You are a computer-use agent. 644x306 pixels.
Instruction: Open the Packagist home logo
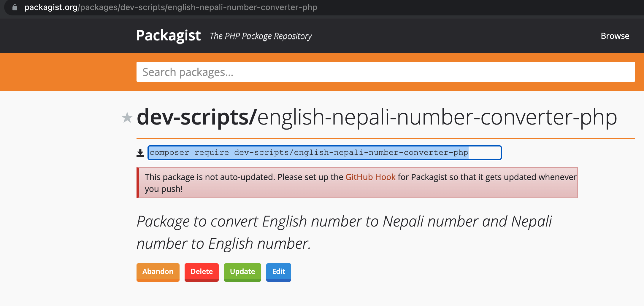[168, 36]
